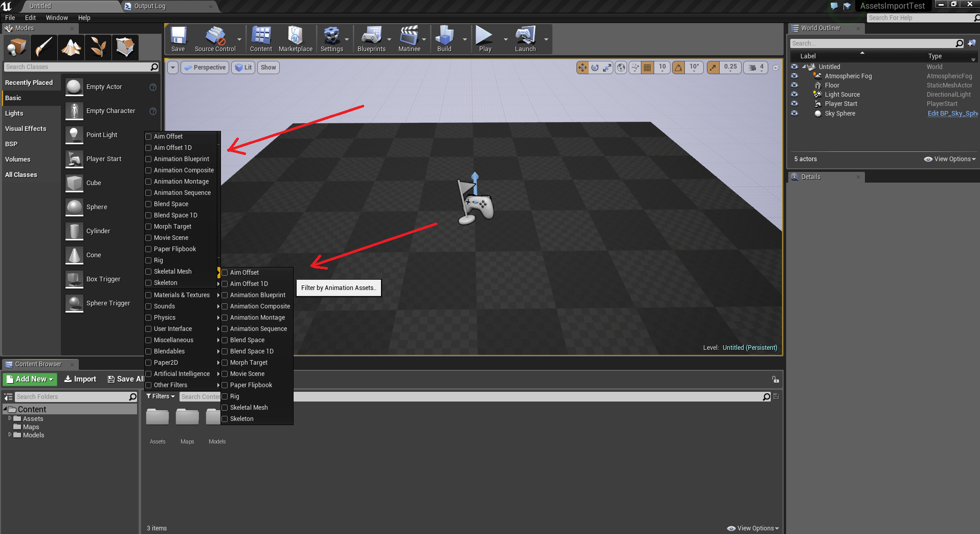The image size is (980, 534).
Task: Open the Settings toolbar icon
Action: pyautogui.click(x=331, y=39)
